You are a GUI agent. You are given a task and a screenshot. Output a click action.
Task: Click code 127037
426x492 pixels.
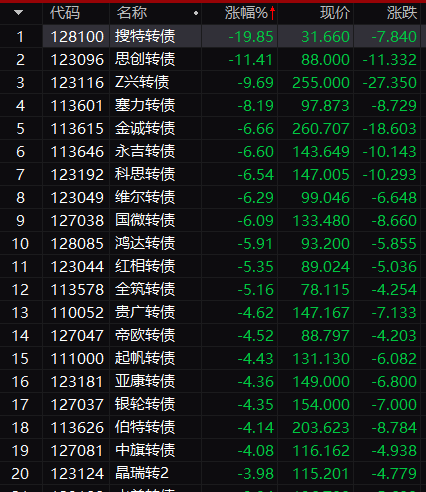pos(77,405)
